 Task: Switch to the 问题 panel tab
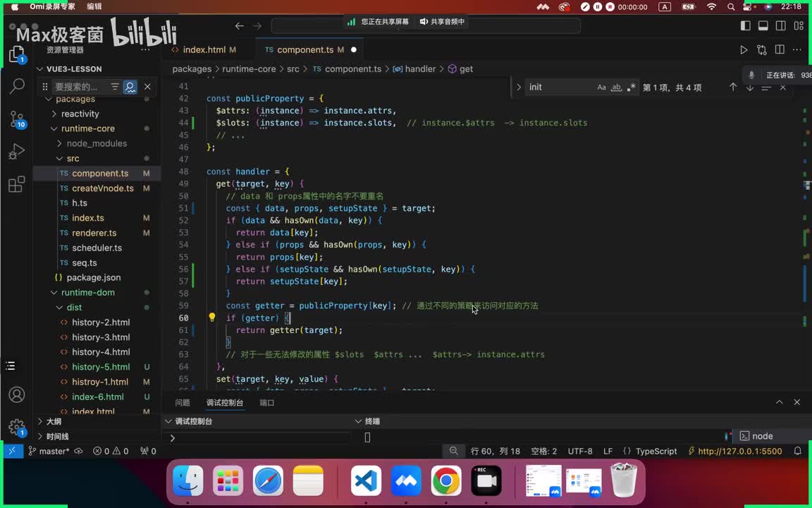183,403
